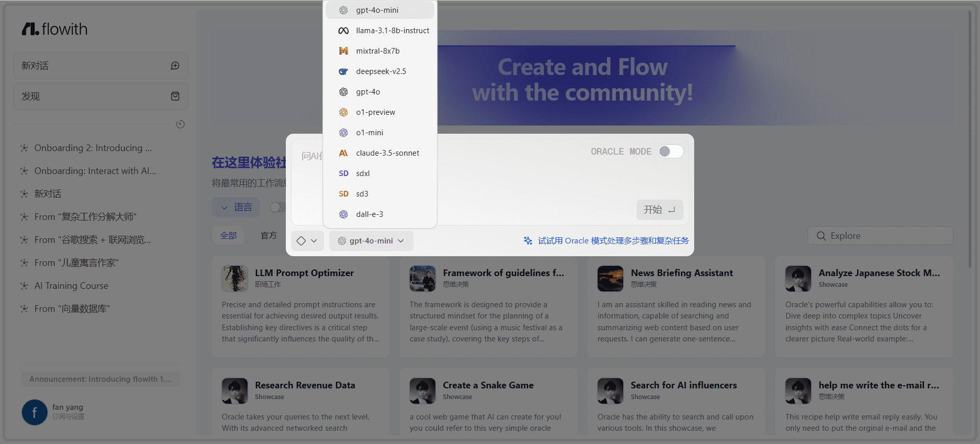Image resolution: width=980 pixels, height=444 pixels.
Task: Start a 新对话 new conversation button
Action: pos(101,66)
